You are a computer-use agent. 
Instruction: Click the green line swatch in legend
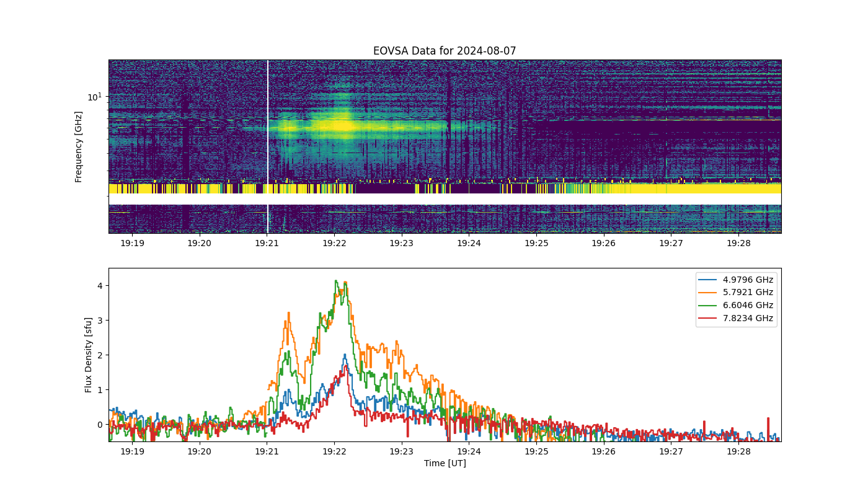[709, 305]
